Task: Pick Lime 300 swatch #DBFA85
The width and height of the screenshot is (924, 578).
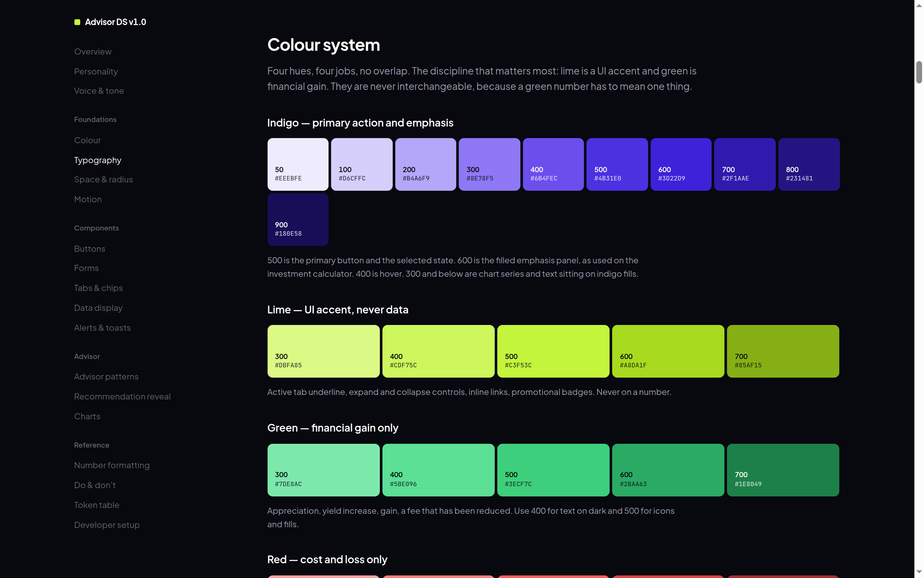Action: [323, 351]
